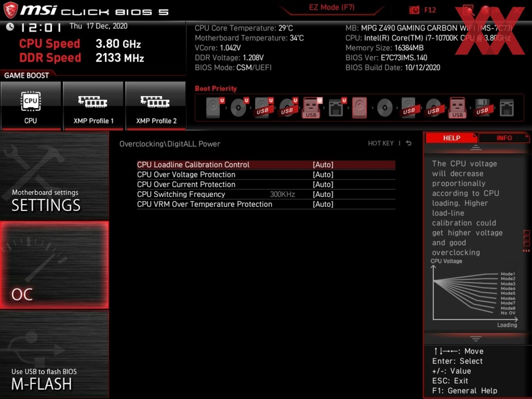This screenshot has width=532, height=399.
Task: Go back using the return arrow icon
Action: [408, 143]
